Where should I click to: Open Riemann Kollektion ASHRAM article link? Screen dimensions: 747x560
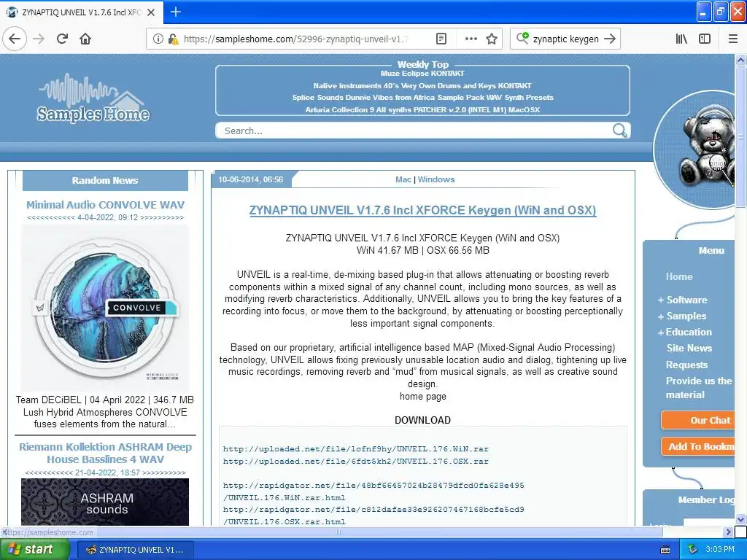[105, 453]
